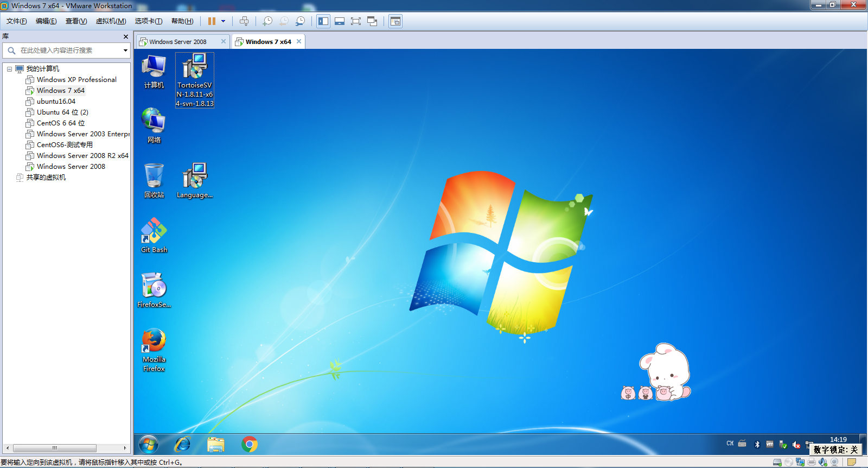Screen dimensions: 868x468
Task: Take a snapshot of this virtual machine
Action: pyautogui.click(x=267, y=21)
